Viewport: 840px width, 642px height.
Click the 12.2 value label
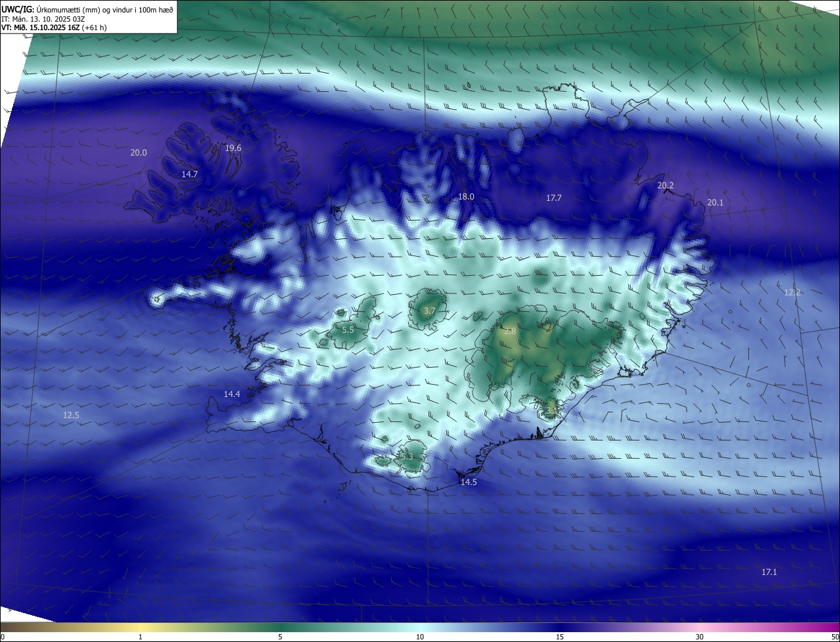[792, 292]
